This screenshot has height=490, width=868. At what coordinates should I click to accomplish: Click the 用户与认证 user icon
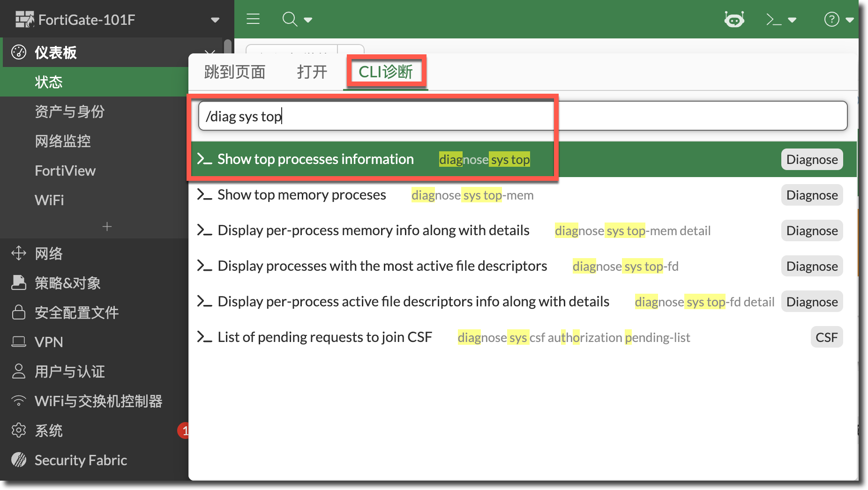19,371
